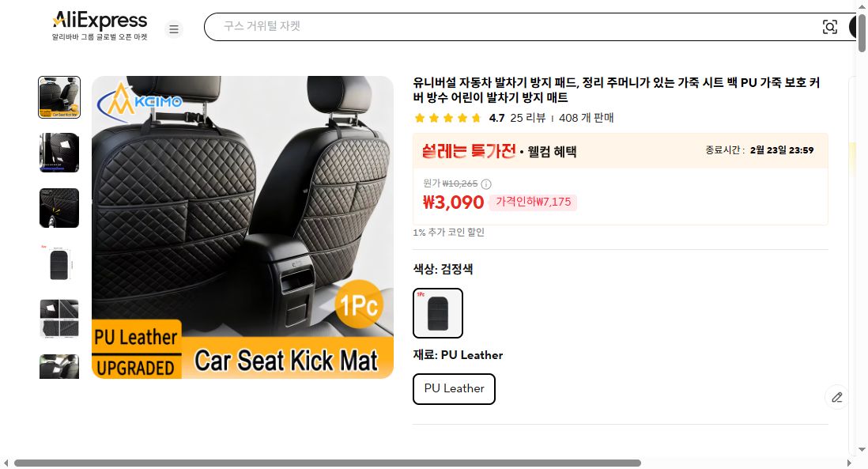Click the AliExpress logo

99,20
